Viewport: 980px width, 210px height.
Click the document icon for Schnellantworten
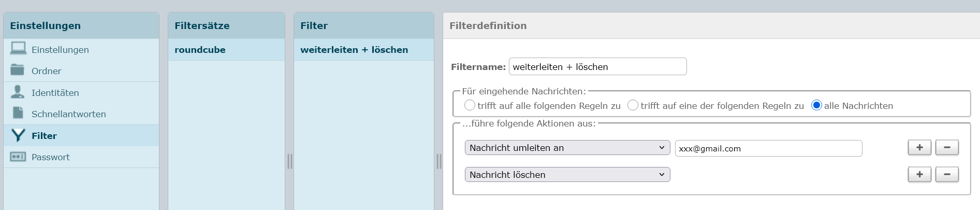[18, 113]
